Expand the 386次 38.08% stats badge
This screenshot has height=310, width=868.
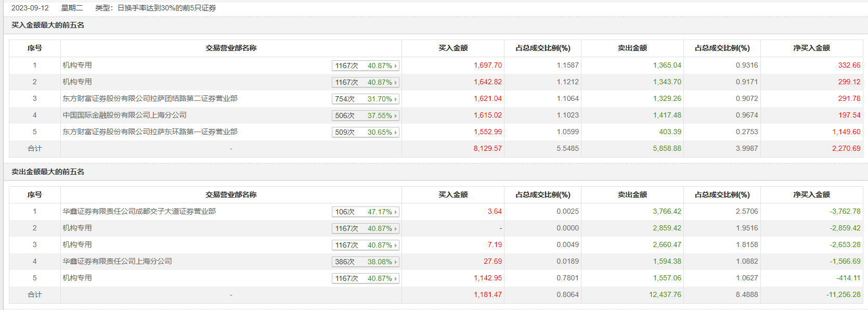[366, 262]
